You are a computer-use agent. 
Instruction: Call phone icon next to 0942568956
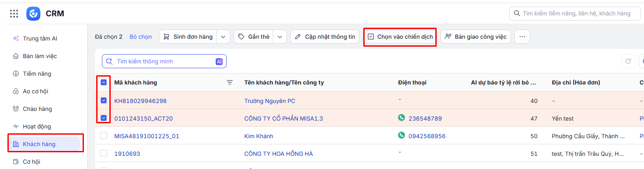(x=402, y=136)
